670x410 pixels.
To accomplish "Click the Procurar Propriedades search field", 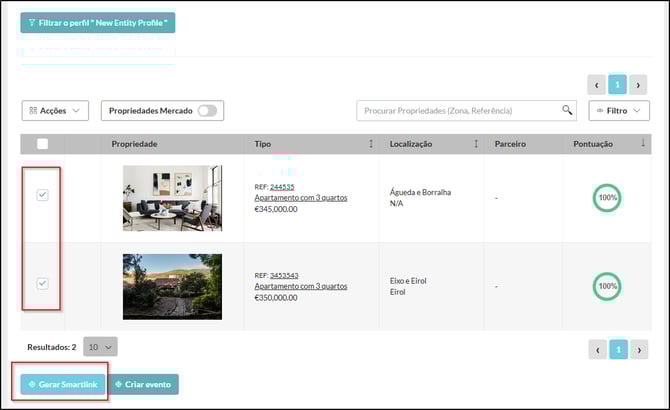I will pyautogui.click(x=456, y=110).
